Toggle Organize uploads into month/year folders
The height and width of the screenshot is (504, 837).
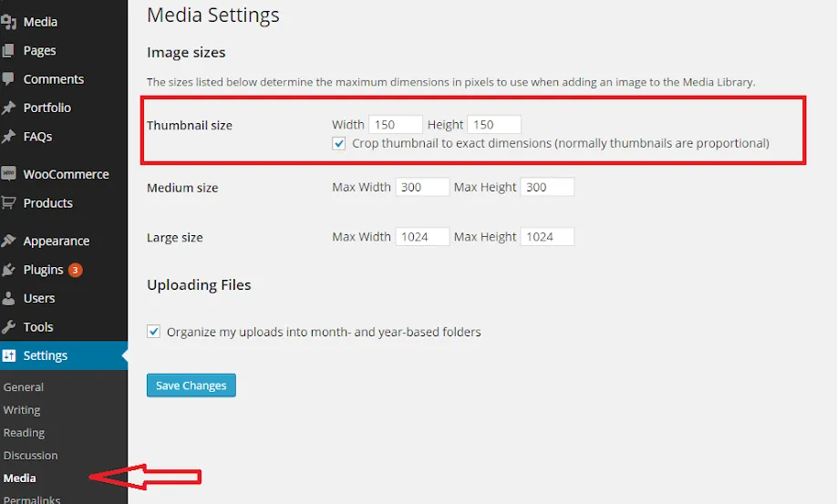point(153,332)
